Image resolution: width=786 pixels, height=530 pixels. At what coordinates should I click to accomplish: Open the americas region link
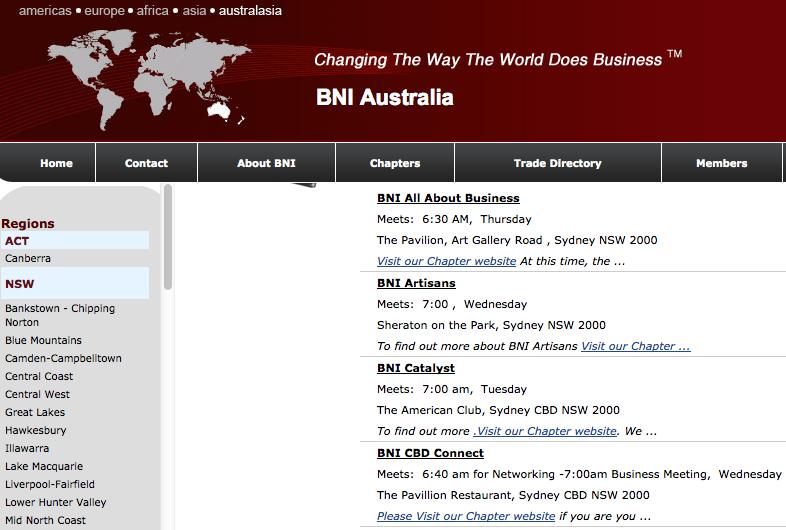point(45,11)
